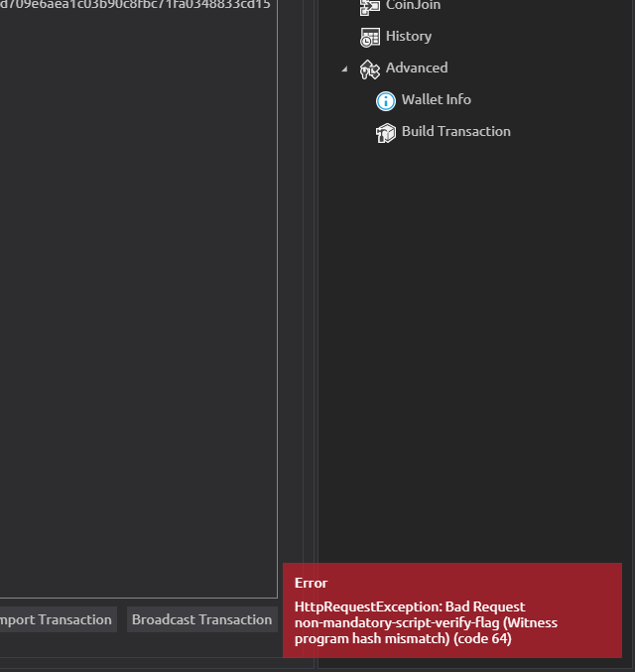635x672 pixels.
Task: Click the Import Transaction button
Action: pos(58,619)
